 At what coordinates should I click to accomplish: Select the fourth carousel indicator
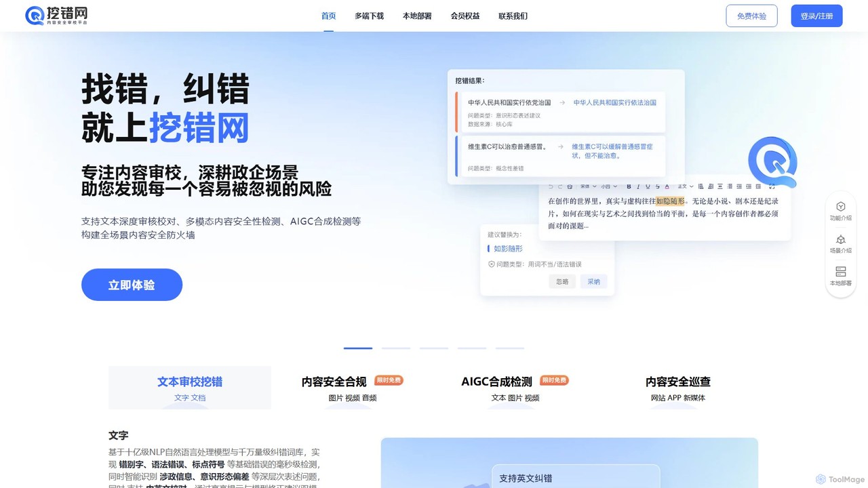pos(472,348)
